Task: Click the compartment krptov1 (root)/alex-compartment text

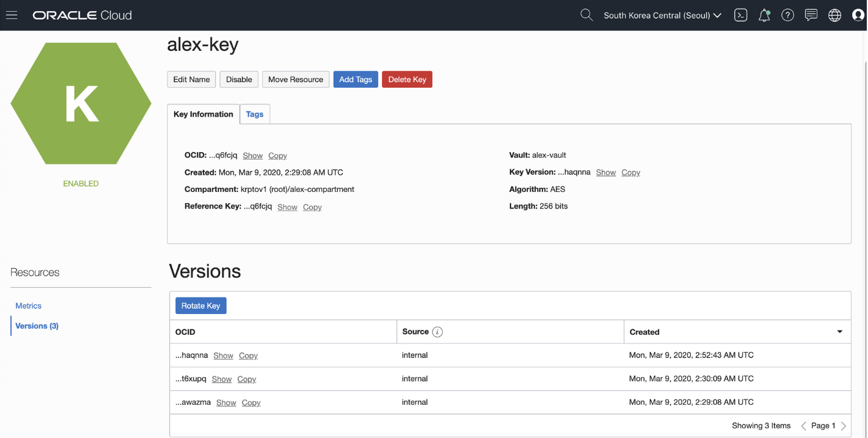Action: (297, 189)
